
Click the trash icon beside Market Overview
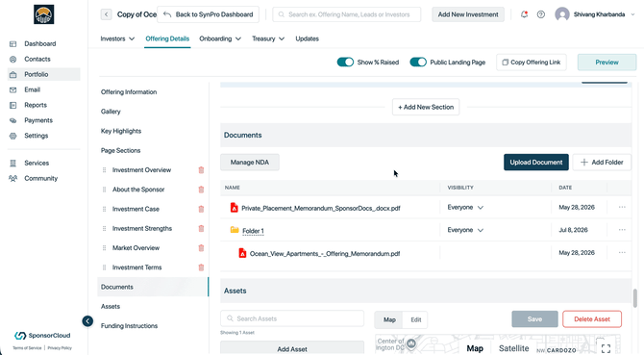(201, 248)
